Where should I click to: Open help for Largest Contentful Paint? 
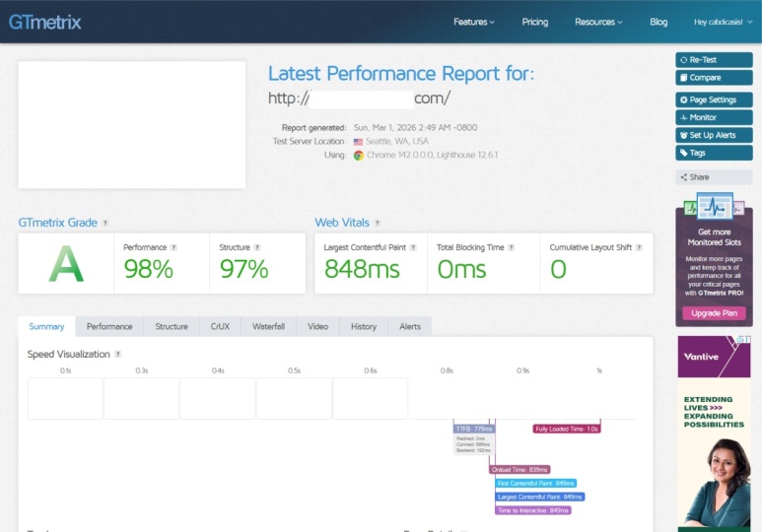tap(413, 247)
